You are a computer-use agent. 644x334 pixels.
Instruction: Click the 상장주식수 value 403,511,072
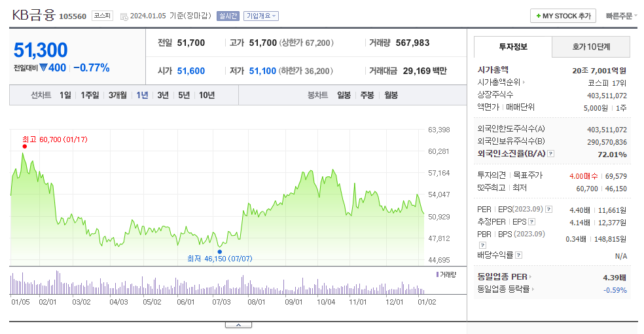click(607, 96)
